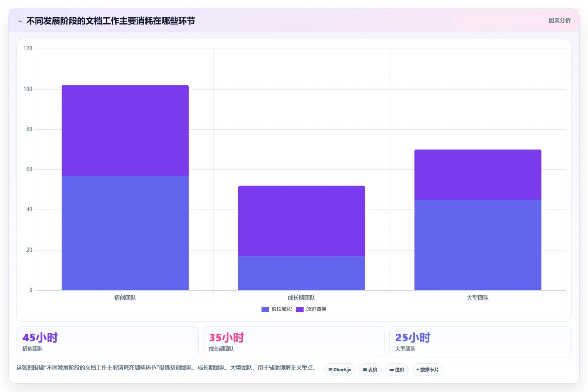
Task: Click the 大型团队 x-axis label
Action: coord(478,298)
